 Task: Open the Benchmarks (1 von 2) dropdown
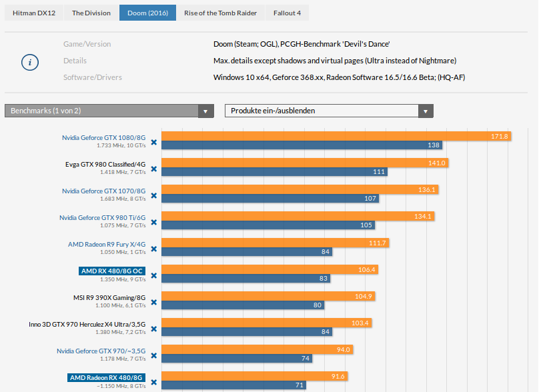(x=109, y=111)
